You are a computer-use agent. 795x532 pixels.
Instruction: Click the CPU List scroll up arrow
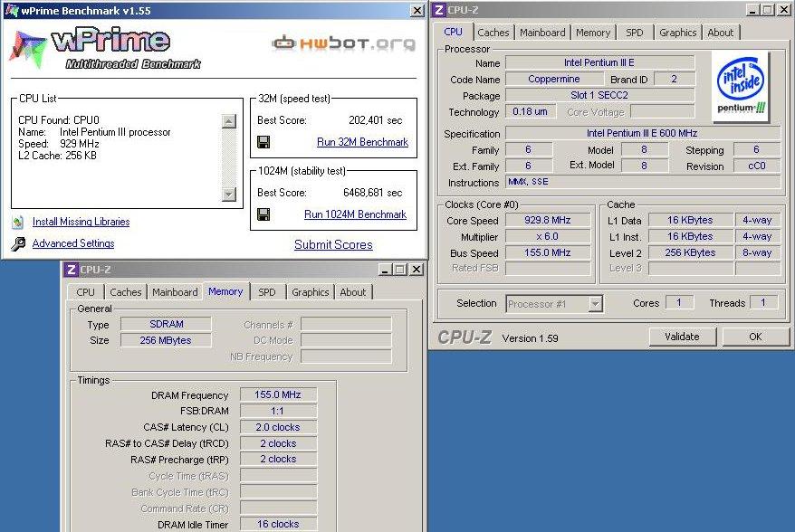[229, 121]
